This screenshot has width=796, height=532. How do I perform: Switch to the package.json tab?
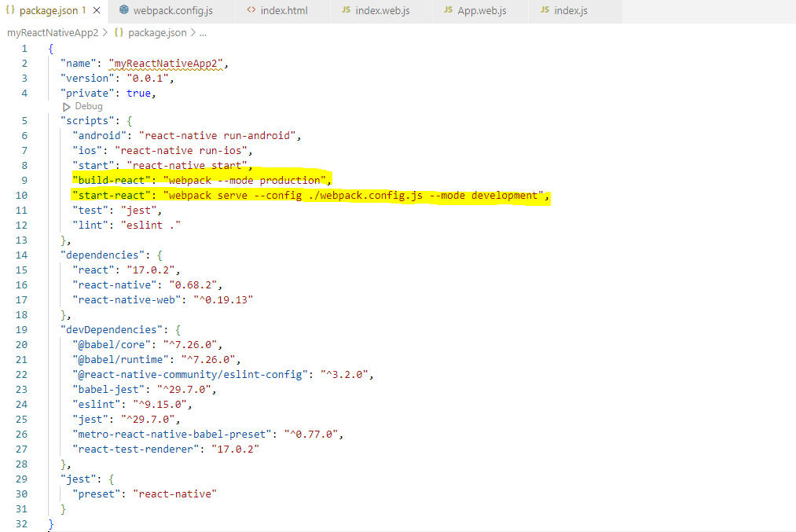coord(53,11)
